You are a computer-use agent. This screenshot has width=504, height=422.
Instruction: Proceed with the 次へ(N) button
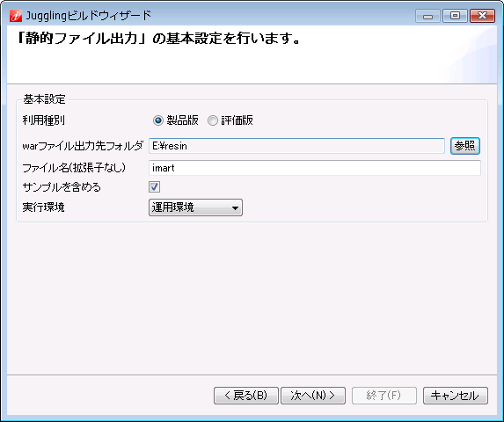pos(313,396)
